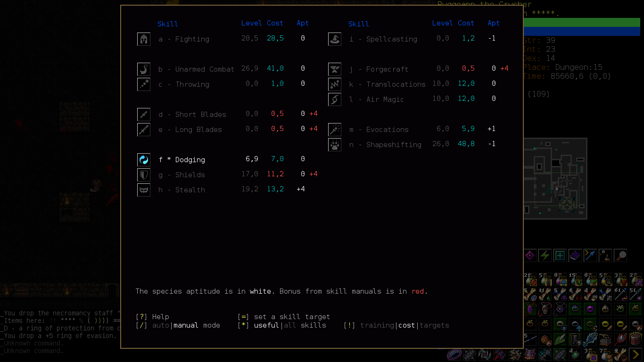
Task: Click the Unarmed Combat skill icon
Action: coord(144,69)
